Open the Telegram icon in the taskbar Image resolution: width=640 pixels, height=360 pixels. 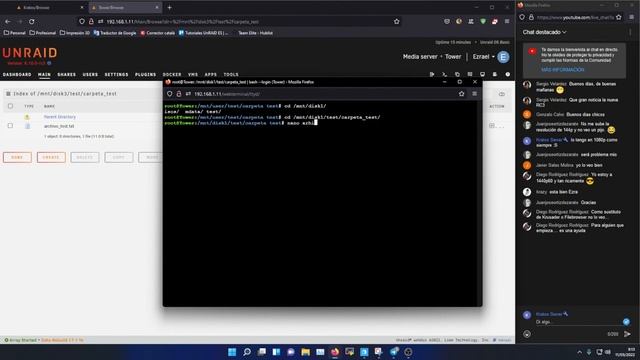click(x=394, y=352)
